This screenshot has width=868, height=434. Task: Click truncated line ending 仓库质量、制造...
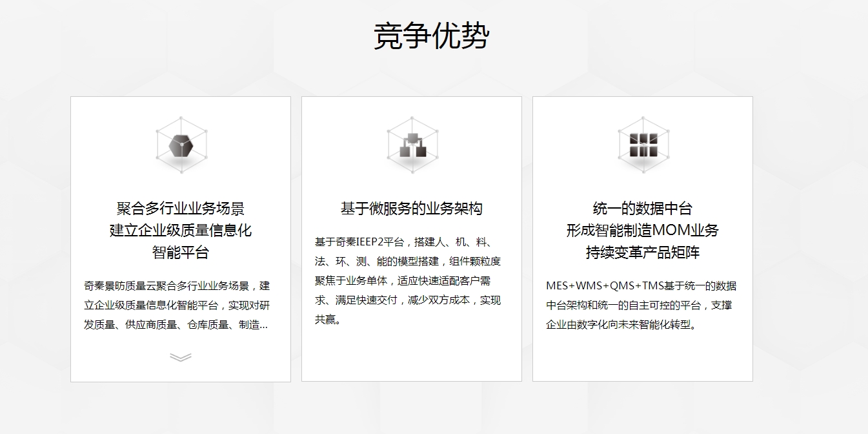176,325
